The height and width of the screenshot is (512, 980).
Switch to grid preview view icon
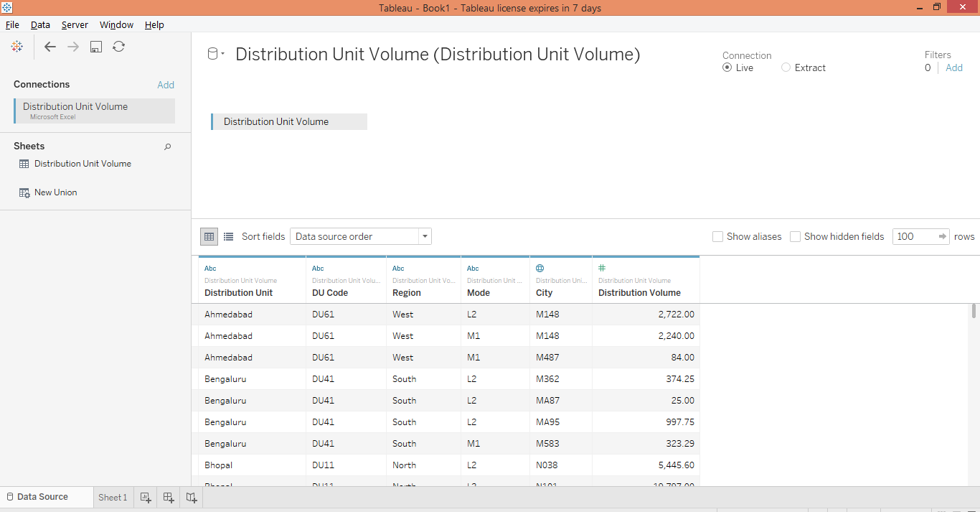point(209,236)
